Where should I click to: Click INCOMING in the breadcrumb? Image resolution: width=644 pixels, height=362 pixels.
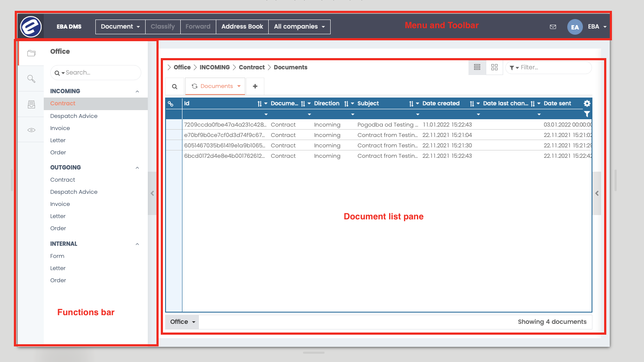[215, 67]
